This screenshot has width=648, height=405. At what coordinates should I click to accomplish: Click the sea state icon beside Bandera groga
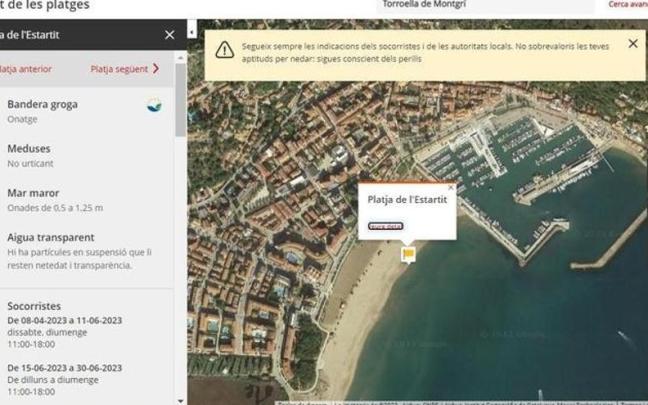pos(154,105)
